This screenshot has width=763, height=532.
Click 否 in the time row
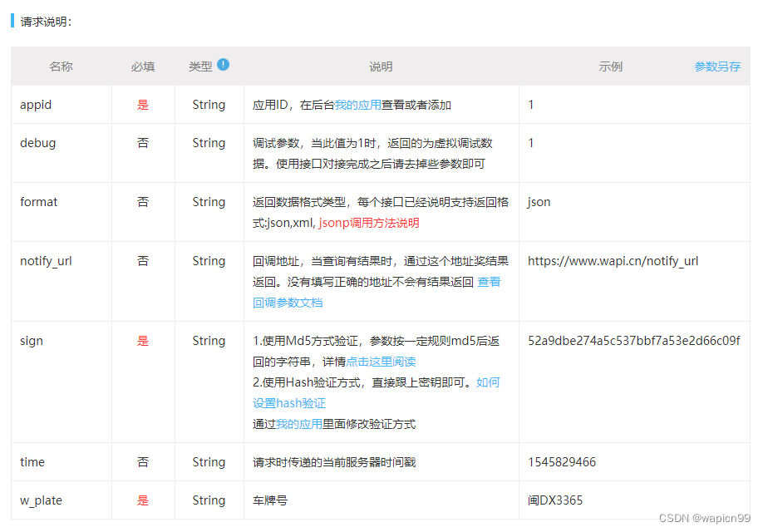point(143,462)
